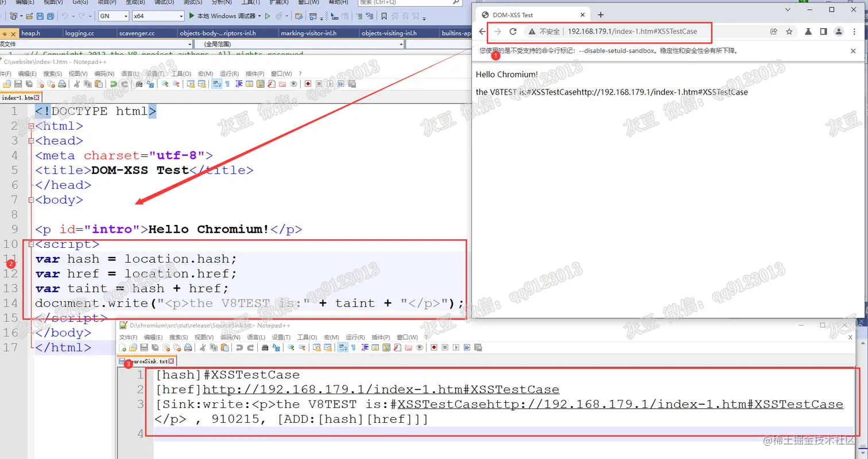
Task: Collapse the head tag fold marker
Action: click(x=30, y=141)
